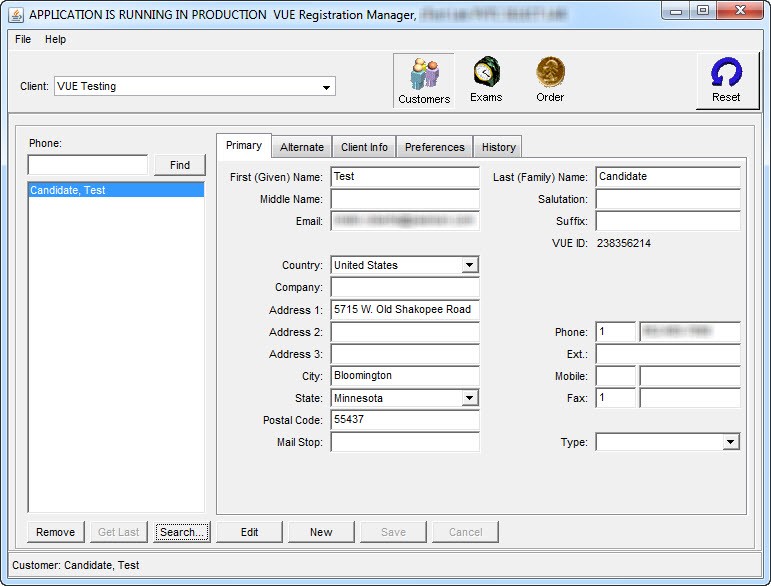Click the Cancel button
Image resolution: width=771 pixels, height=586 pixels.
(465, 532)
